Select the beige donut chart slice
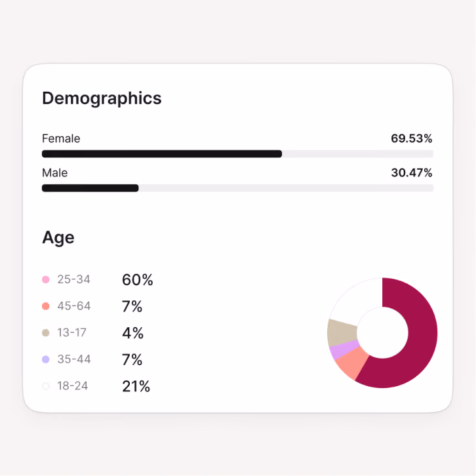Image resolution: width=476 pixels, height=476 pixels. [x=340, y=332]
